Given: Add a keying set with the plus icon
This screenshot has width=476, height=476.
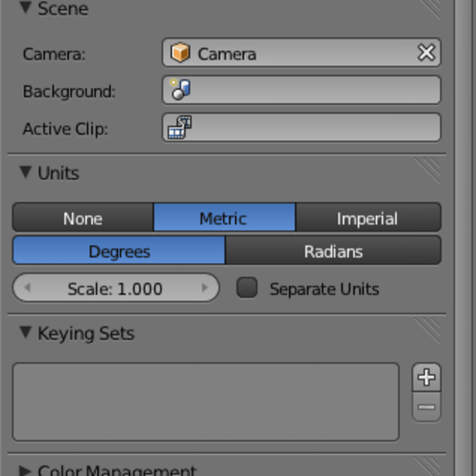Looking at the screenshot, I should 426,377.
